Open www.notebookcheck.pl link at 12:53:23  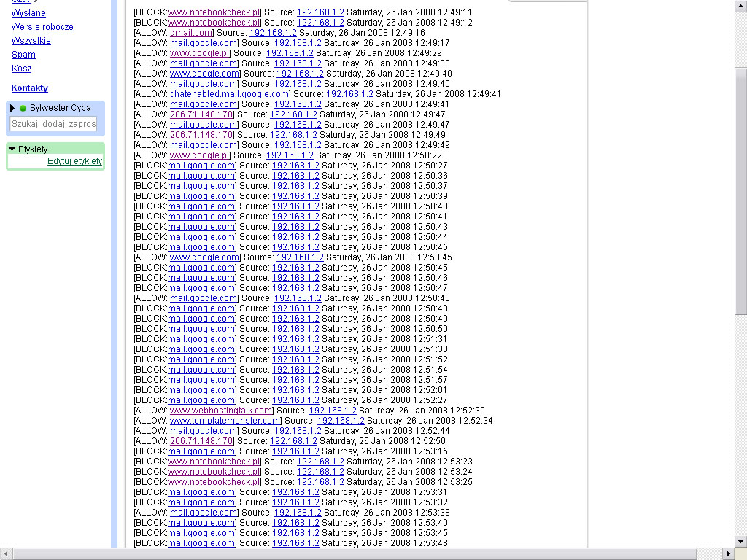click(x=214, y=462)
